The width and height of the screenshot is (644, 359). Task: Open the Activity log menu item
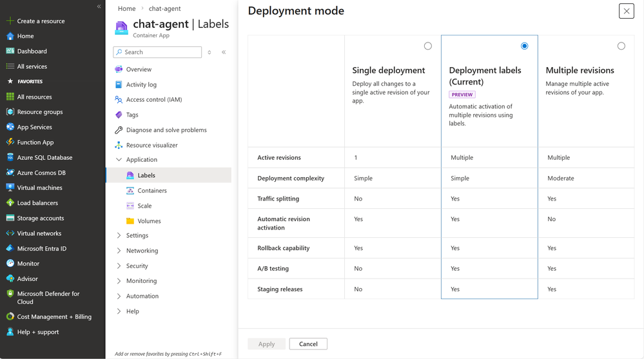pyautogui.click(x=141, y=84)
